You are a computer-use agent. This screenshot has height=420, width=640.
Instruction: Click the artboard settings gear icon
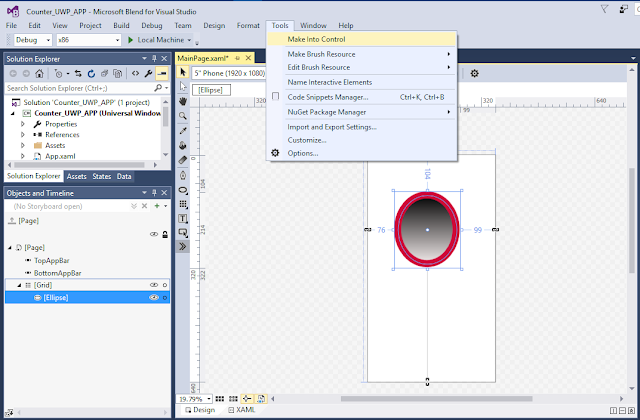click(474, 73)
